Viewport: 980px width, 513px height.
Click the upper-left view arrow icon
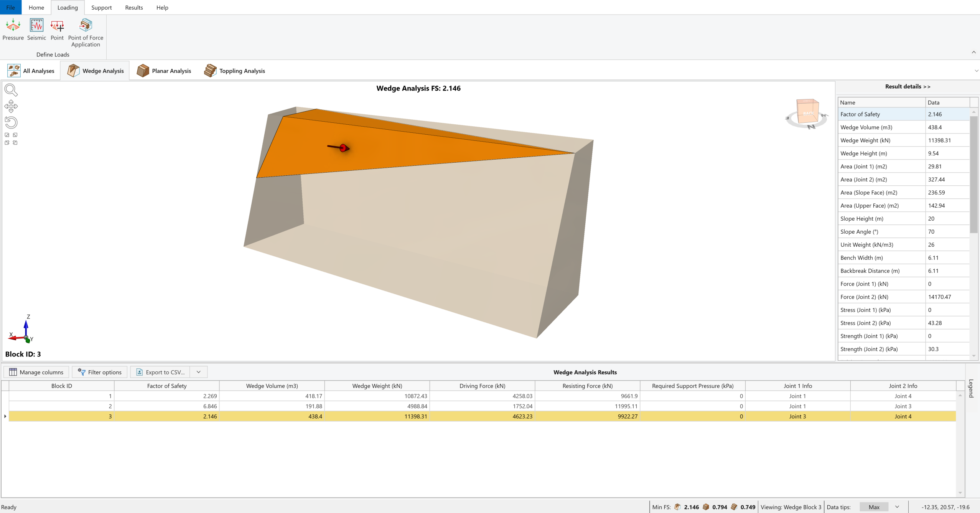[7, 135]
